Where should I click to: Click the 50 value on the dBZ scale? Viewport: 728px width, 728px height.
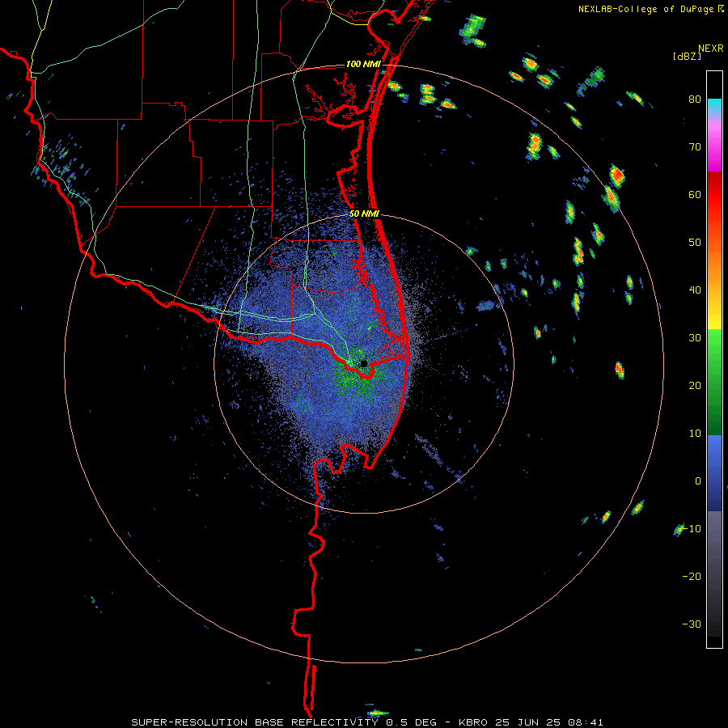click(695, 243)
